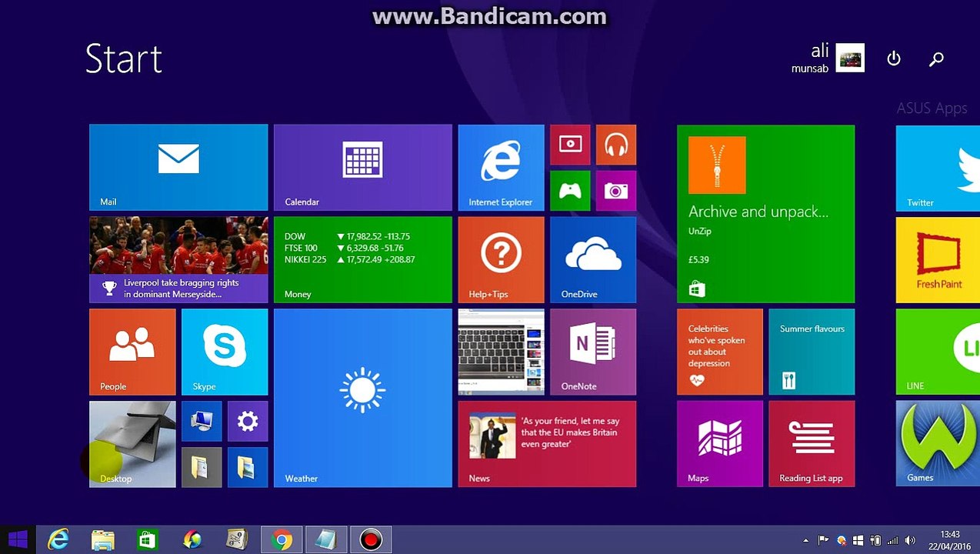The image size is (980, 554).
Task: Open the Maps tile
Action: [x=720, y=444]
